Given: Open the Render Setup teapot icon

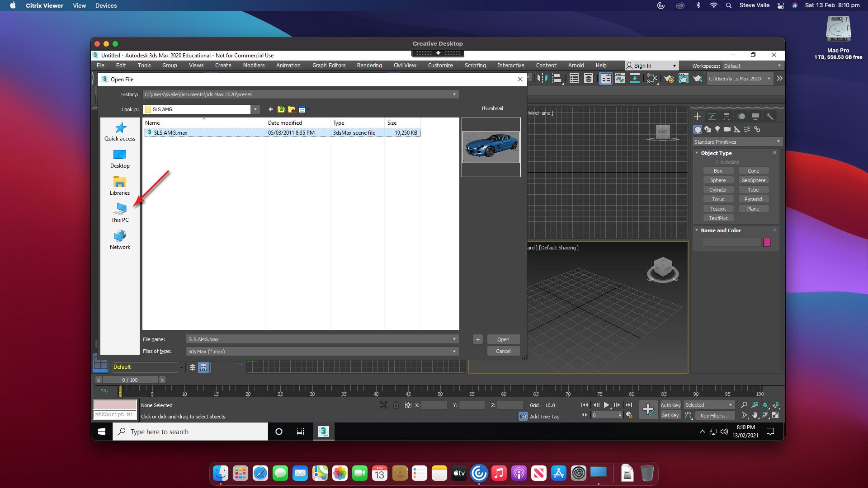Looking at the screenshot, I should coord(669,79).
